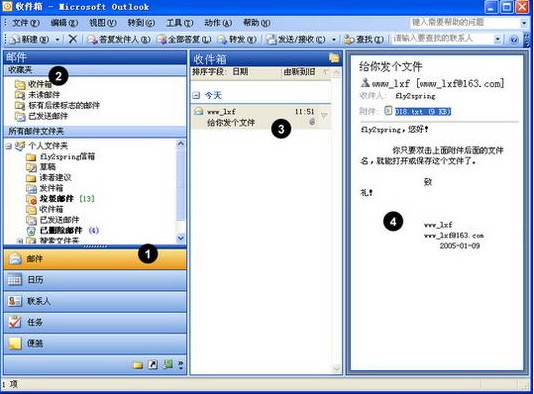Screen dimensions: 534x394
Task: Open the View (视图) menu
Action: (103, 23)
